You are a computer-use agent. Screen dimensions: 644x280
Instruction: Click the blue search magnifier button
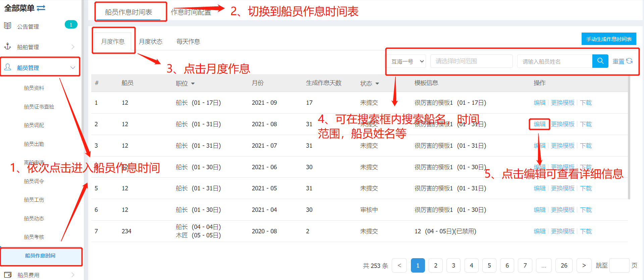[600, 61]
